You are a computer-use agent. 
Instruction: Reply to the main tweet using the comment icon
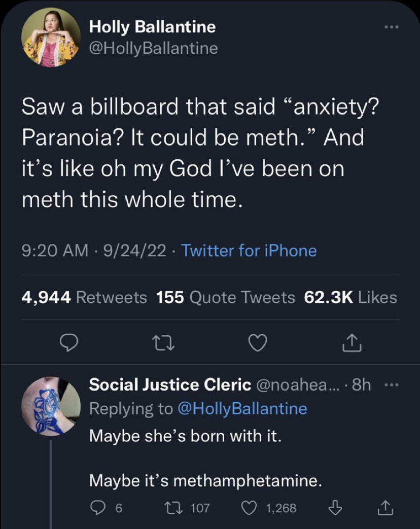click(x=68, y=344)
